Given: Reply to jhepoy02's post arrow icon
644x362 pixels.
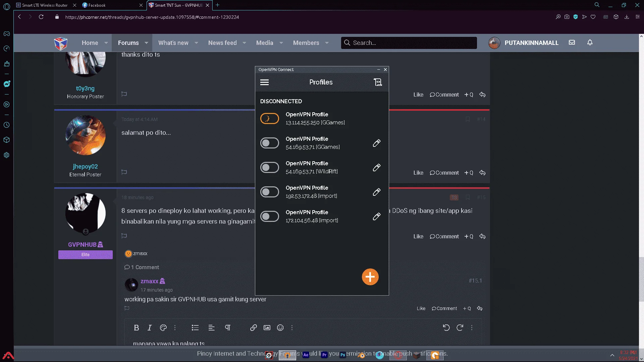Looking at the screenshot, I should 482,173.
